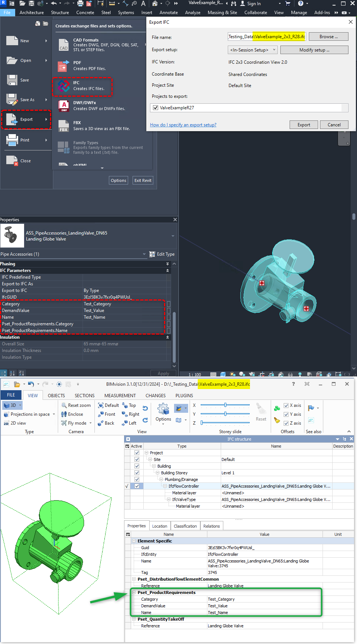Viewport: 357px width, 644px height.
Task: Toggle Active checkbox for Project row
Action: point(137,453)
